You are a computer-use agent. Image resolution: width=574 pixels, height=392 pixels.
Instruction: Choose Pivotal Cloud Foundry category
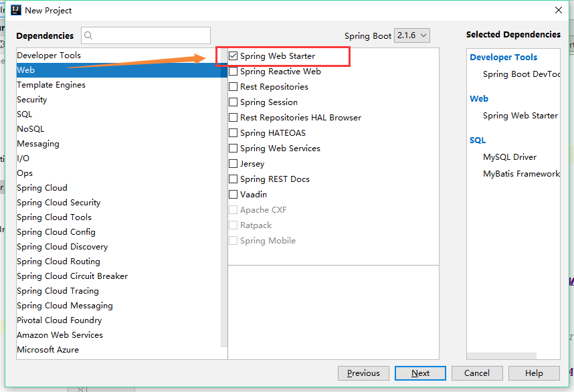[x=118, y=320]
